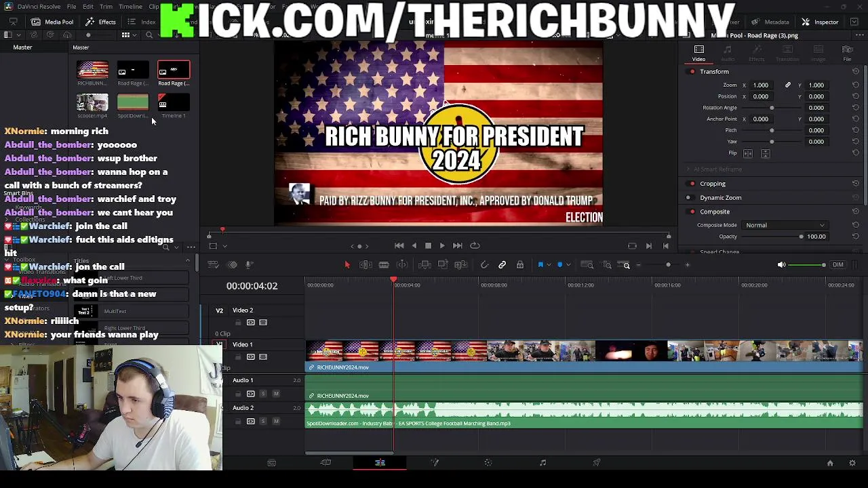
Task: Play the timeline forward
Action: point(442,246)
